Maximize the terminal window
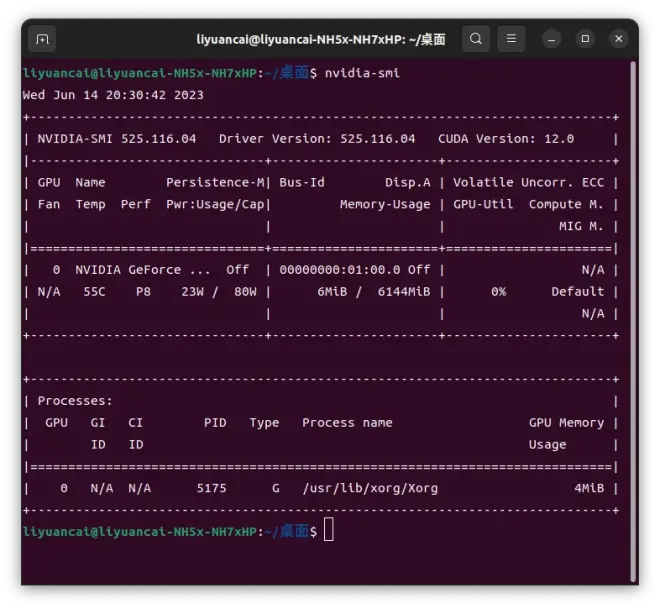 coord(585,39)
